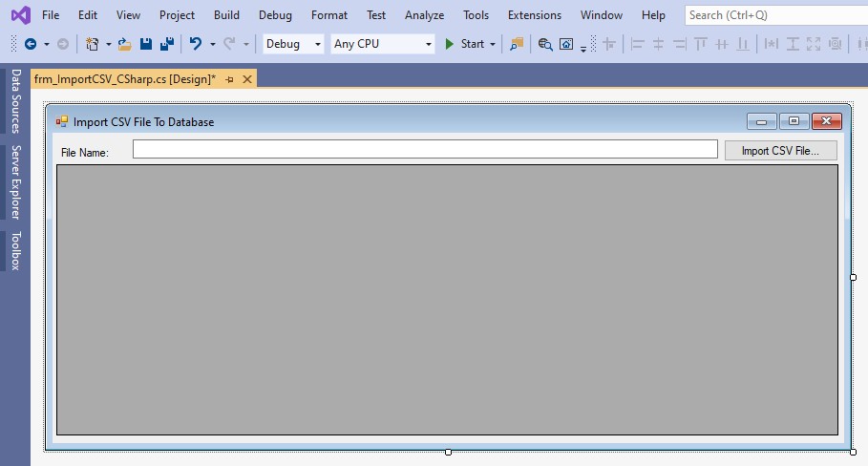Click the Make Same Width icon
The image size is (868, 466).
[x=772, y=44]
